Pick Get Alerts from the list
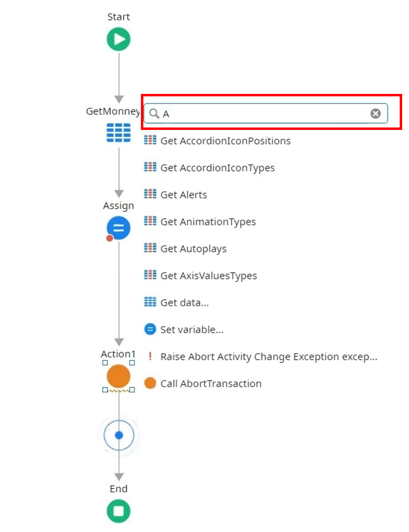The image size is (409, 532). (x=184, y=195)
